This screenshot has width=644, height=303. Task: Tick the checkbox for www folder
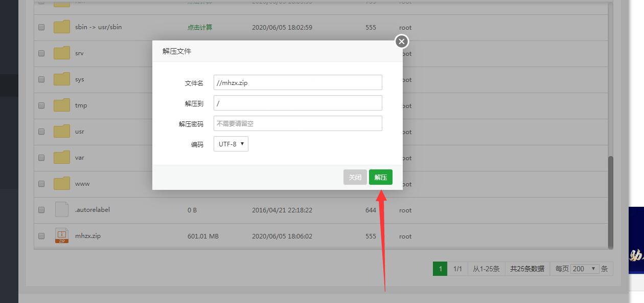pyautogui.click(x=41, y=184)
